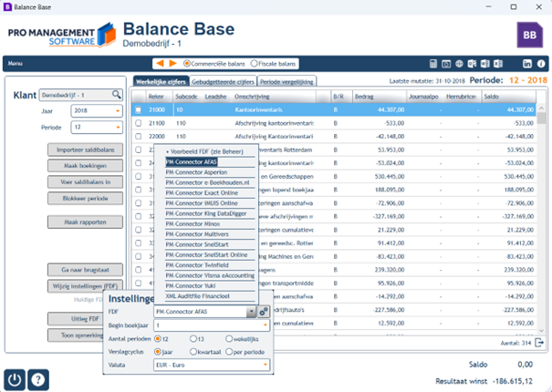Open the Valuta EUR dropdown
The image size is (552, 392).
coord(212,365)
